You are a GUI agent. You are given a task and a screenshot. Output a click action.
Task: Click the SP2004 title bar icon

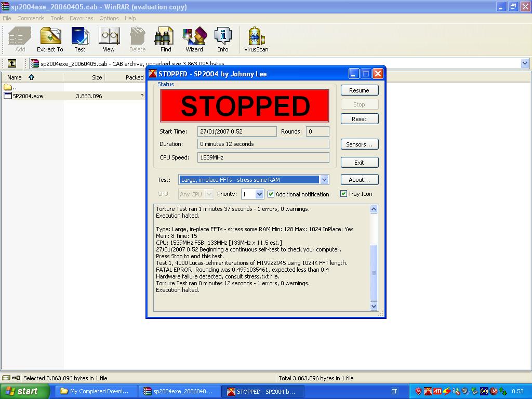(x=153, y=73)
